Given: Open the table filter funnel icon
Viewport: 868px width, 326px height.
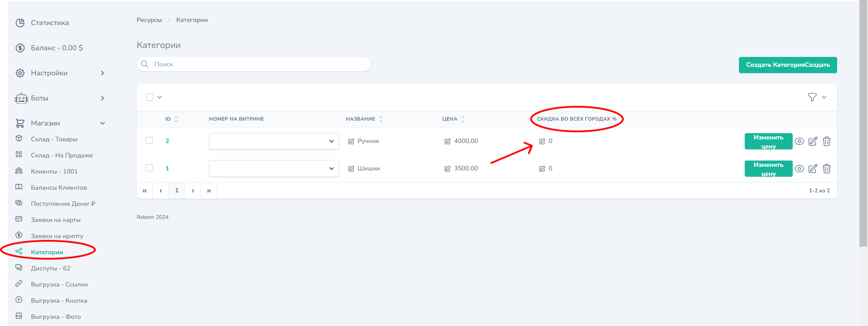Looking at the screenshot, I should (x=812, y=97).
